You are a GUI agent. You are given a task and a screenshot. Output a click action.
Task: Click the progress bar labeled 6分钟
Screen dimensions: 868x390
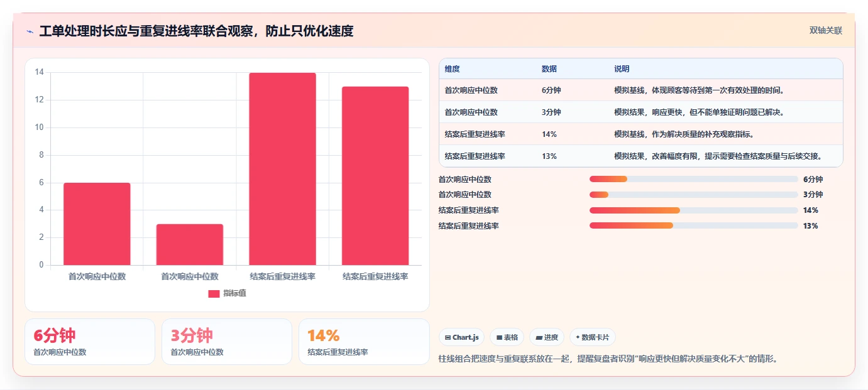[694, 179]
